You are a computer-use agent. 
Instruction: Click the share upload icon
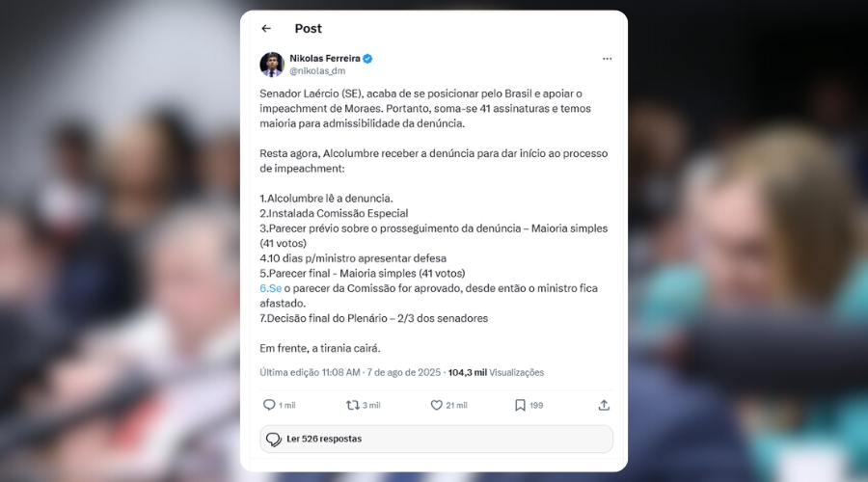point(604,405)
